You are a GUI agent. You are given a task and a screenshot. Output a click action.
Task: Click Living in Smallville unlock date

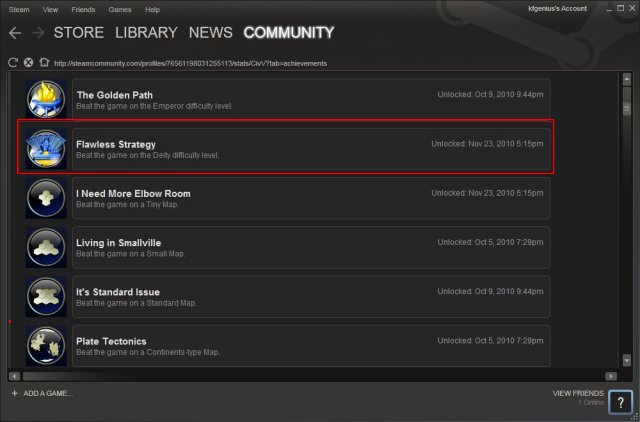[490, 242]
